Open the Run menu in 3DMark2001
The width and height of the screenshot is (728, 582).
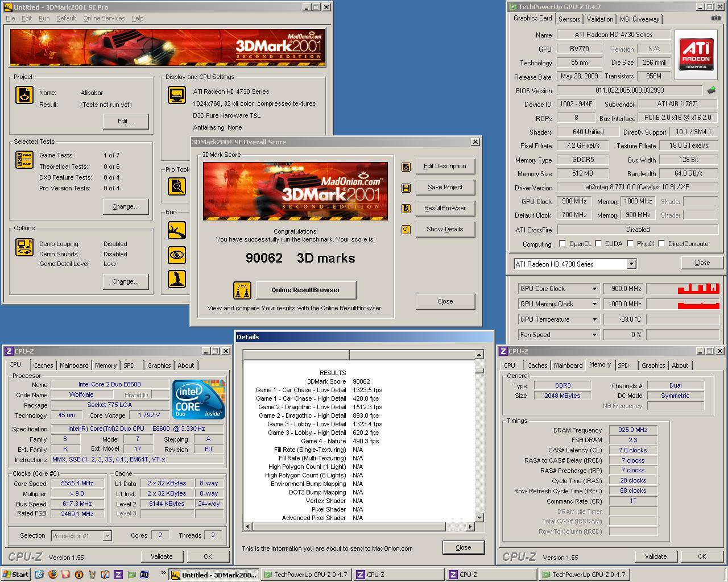[x=44, y=18]
